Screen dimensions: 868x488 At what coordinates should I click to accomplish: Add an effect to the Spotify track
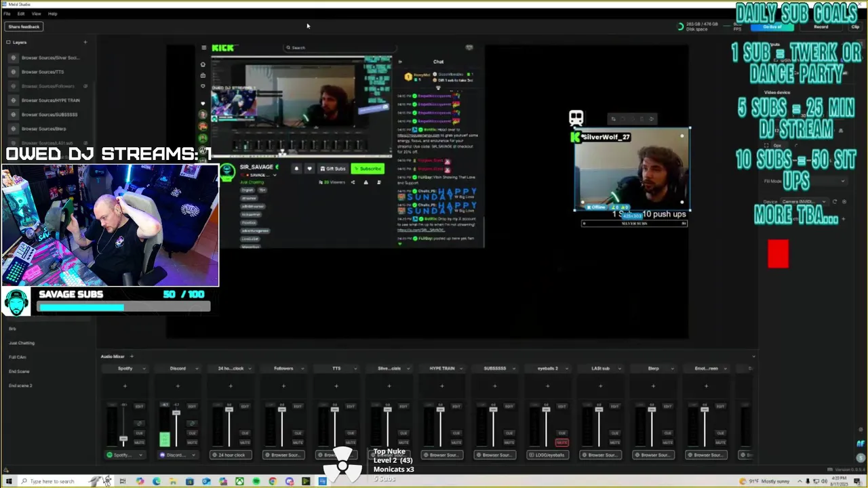[125, 386]
